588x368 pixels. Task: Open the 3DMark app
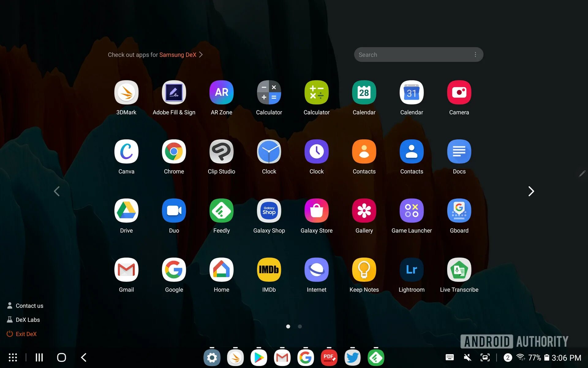[126, 92]
